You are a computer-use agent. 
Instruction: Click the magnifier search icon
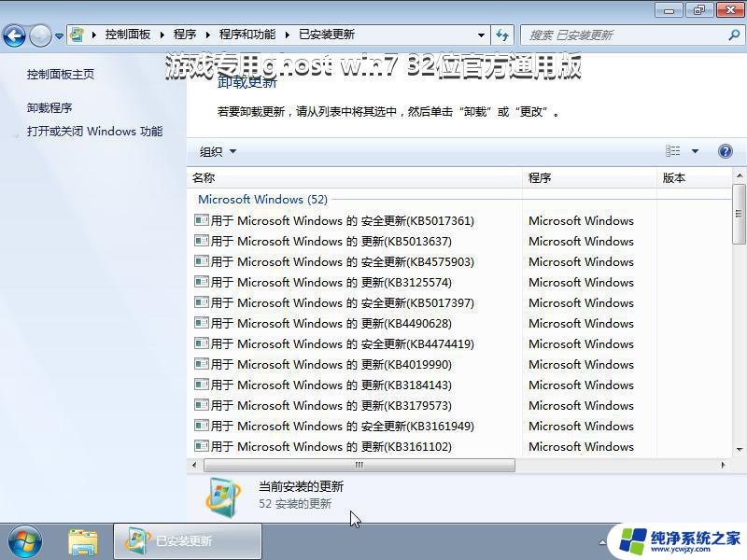click(734, 35)
